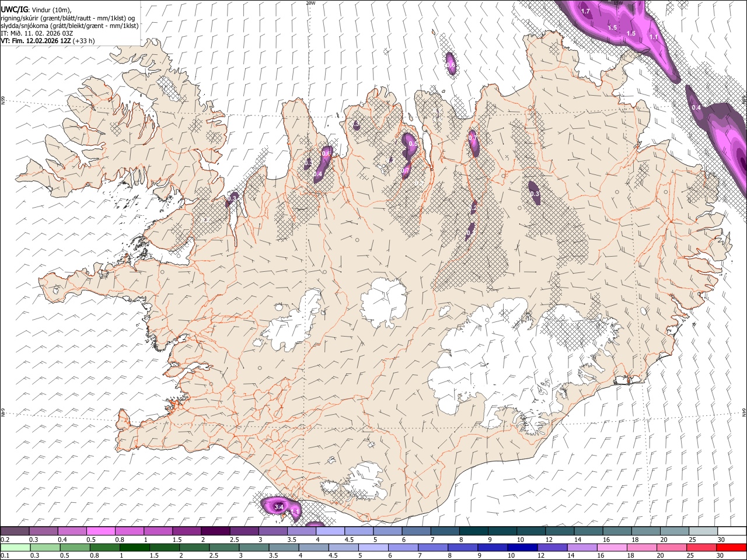Click the 'IT: Mið. 11. 02. 2026 03Z' line
Viewport: 747px width, 560px height.
37,33
